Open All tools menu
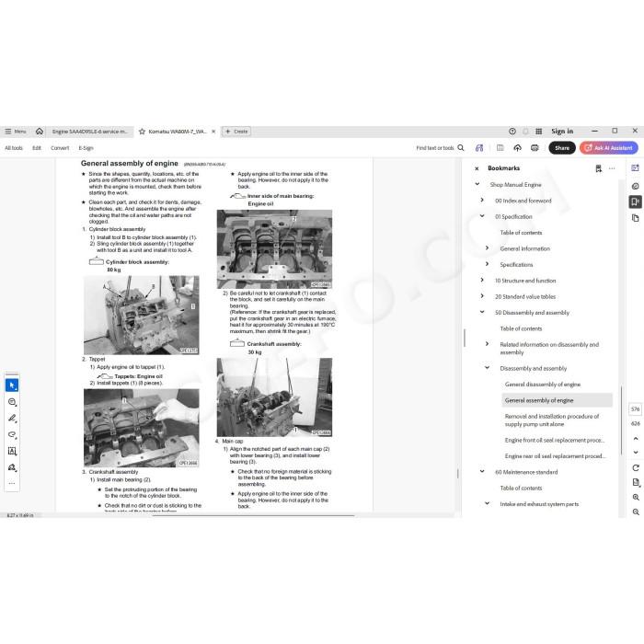Screen dimensions: 644x644 coord(14,148)
